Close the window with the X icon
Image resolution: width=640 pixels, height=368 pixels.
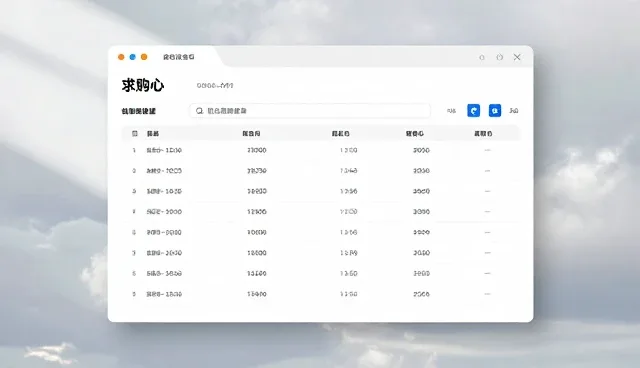517,57
